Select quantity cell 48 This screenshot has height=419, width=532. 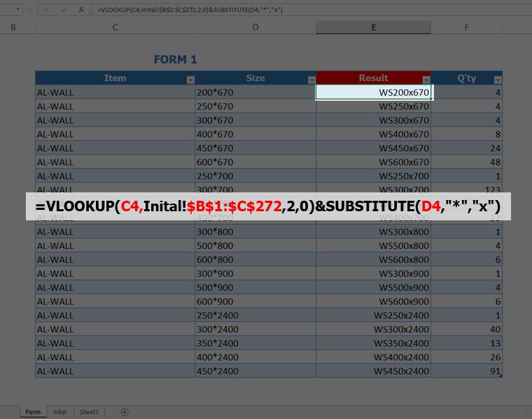pos(466,162)
